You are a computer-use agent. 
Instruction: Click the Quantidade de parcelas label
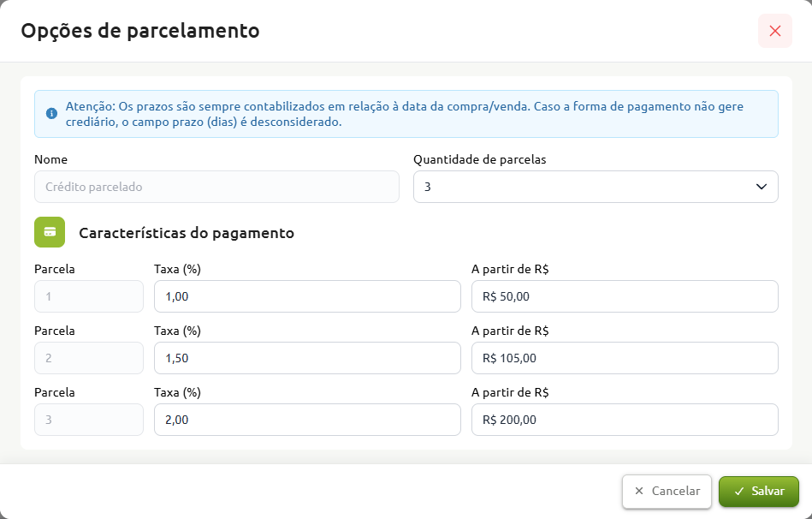[x=479, y=159]
